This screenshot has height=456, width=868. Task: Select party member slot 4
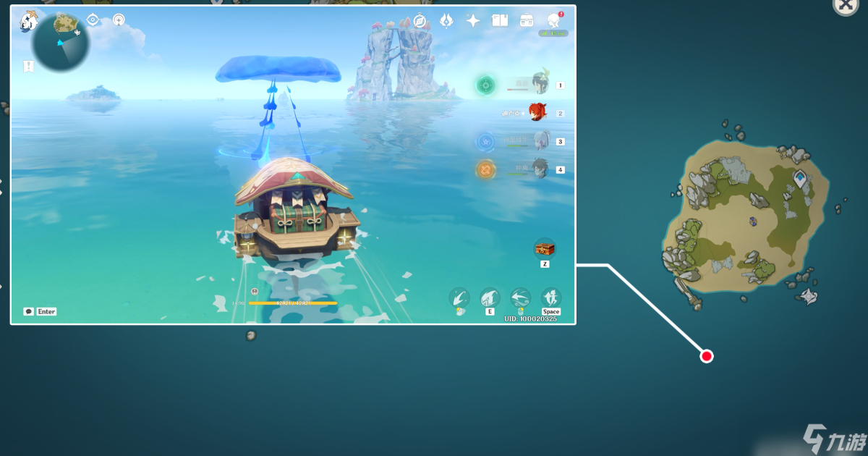point(539,169)
